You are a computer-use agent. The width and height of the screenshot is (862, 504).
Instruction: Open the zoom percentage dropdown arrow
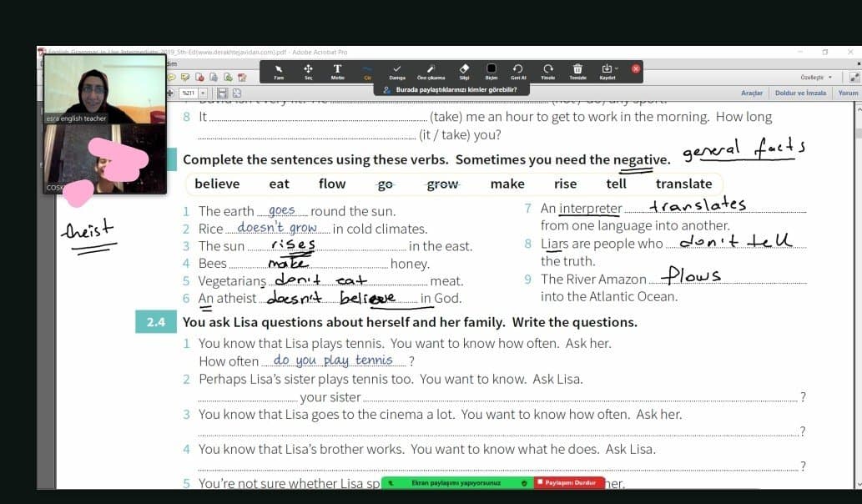[x=203, y=93]
